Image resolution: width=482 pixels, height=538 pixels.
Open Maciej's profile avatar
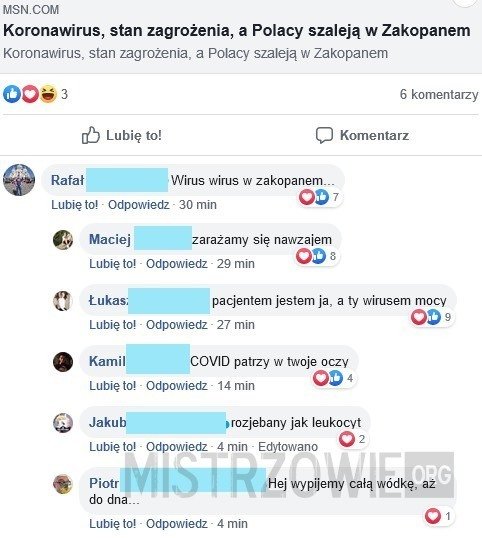pos(63,239)
